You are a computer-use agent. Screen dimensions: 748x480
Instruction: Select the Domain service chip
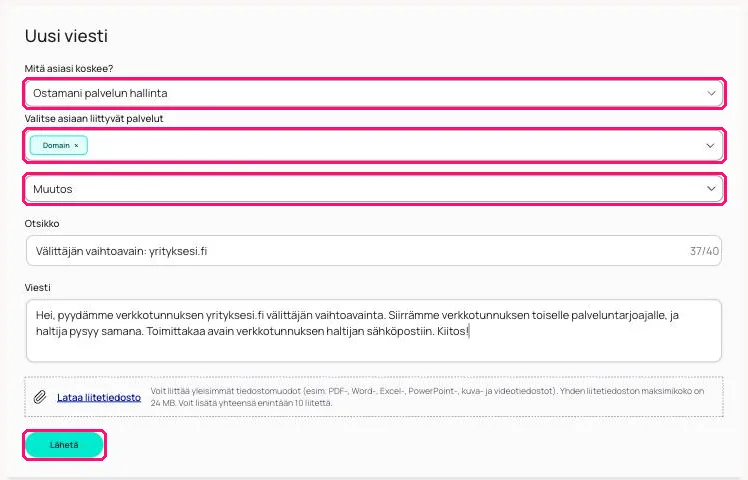tap(59, 146)
